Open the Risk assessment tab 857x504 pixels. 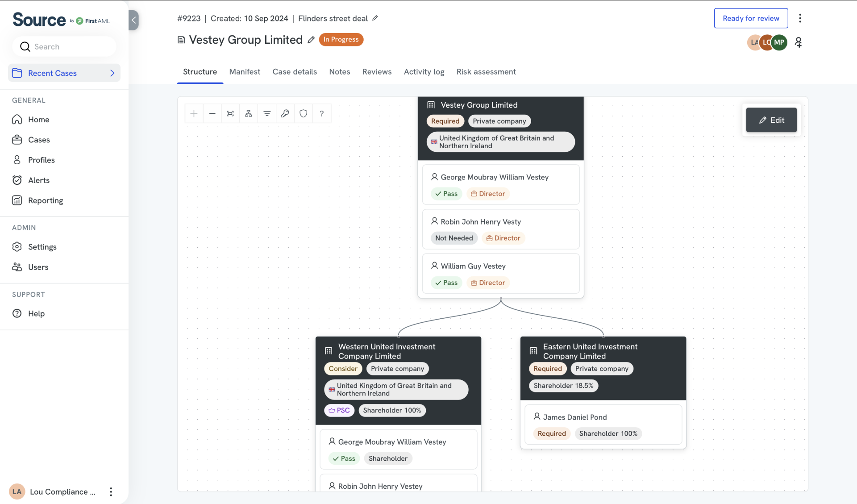(x=486, y=72)
